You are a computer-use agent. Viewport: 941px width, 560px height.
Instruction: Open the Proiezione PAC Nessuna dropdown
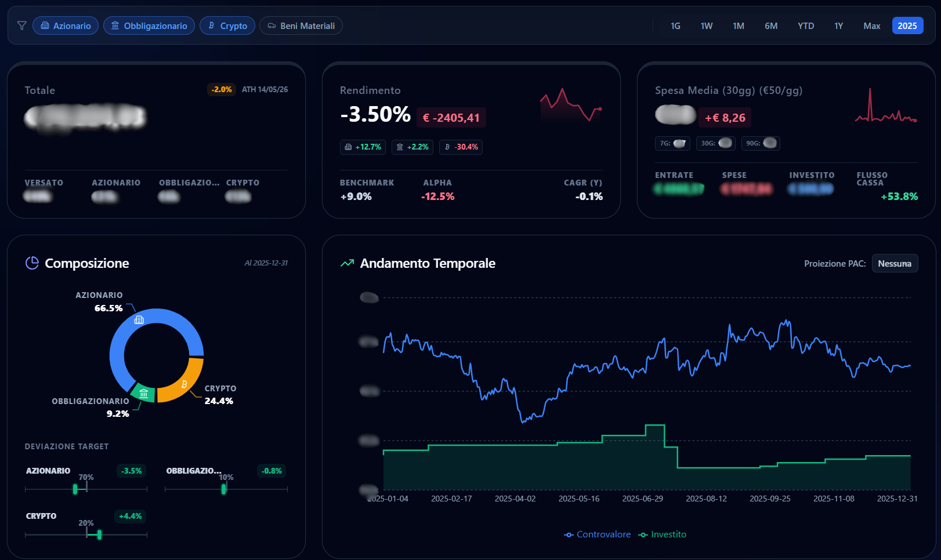[x=895, y=263]
